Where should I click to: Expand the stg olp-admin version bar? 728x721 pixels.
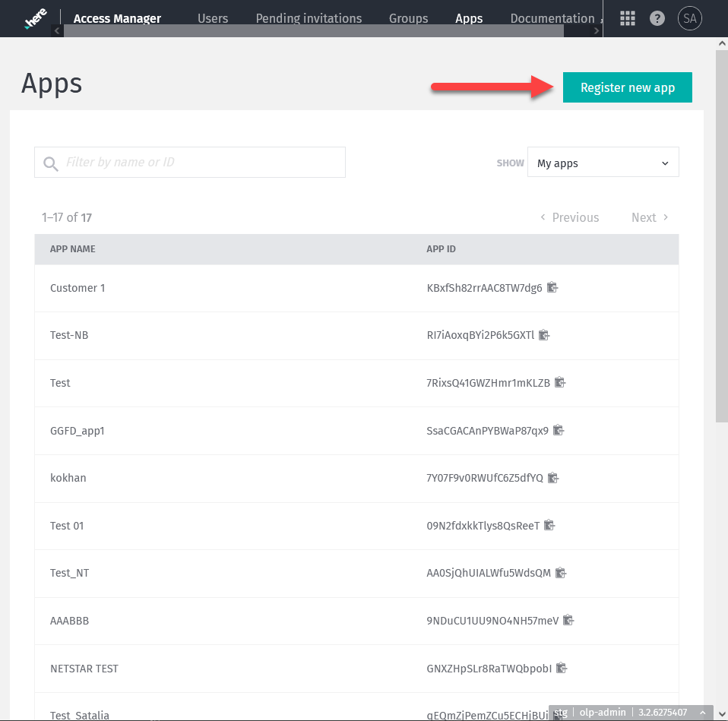click(702, 712)
